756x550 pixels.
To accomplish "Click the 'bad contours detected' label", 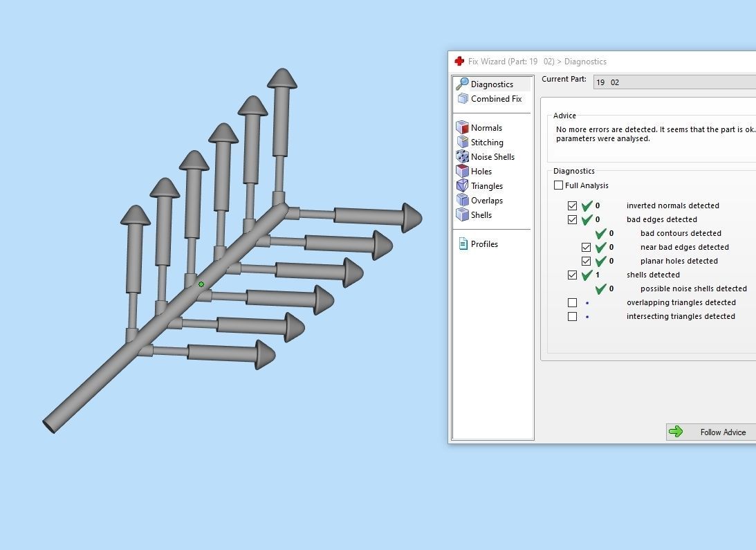I will [681, 234].
